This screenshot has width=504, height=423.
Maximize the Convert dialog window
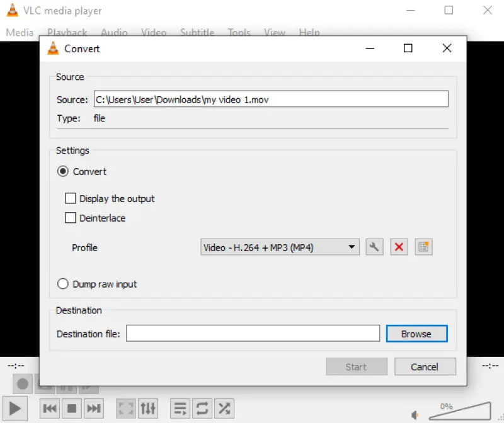(x=408, y=48)
